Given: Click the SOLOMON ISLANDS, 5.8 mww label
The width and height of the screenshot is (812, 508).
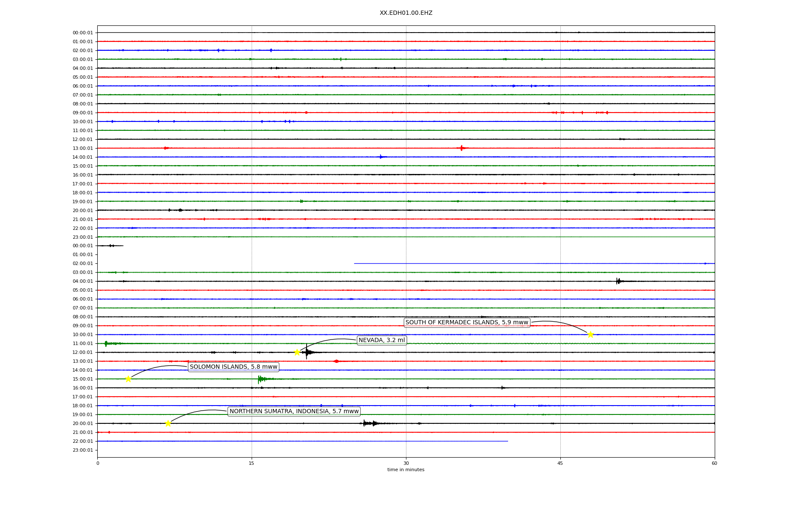Looking at the screenshot, I should click(x=233, y=367).
